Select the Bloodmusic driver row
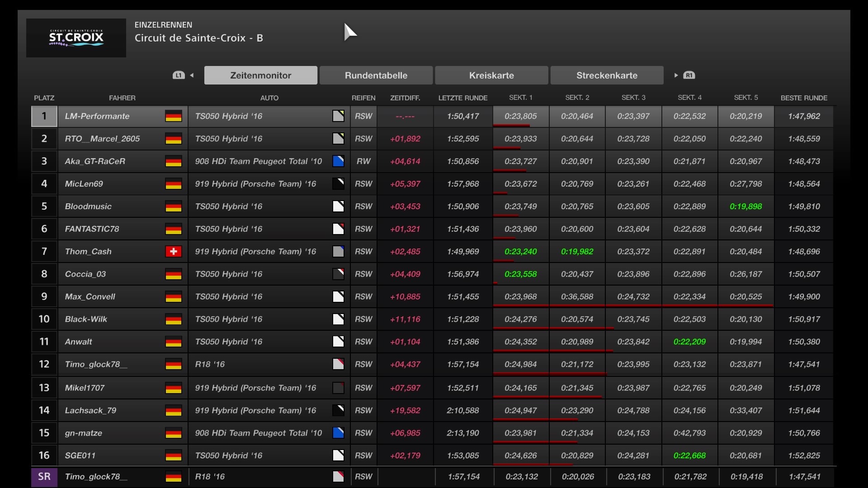This screenshot has width=868, height=488. coord(88,206)
